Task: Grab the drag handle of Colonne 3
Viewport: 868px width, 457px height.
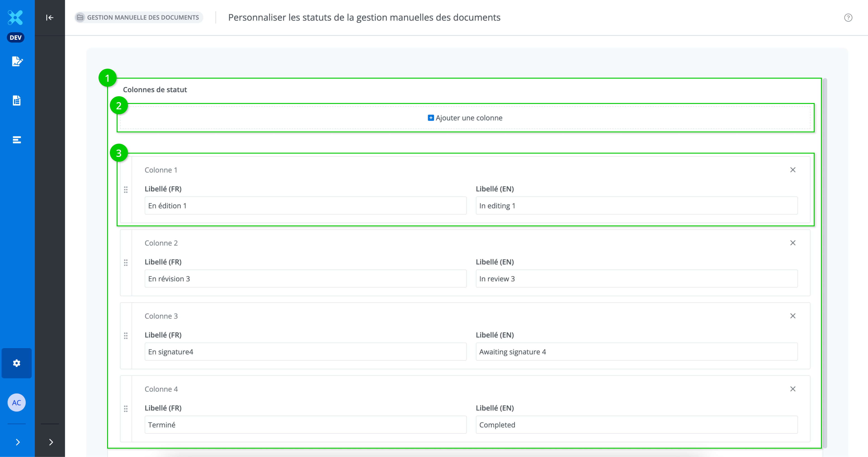Action: click(x=126, y=336)
